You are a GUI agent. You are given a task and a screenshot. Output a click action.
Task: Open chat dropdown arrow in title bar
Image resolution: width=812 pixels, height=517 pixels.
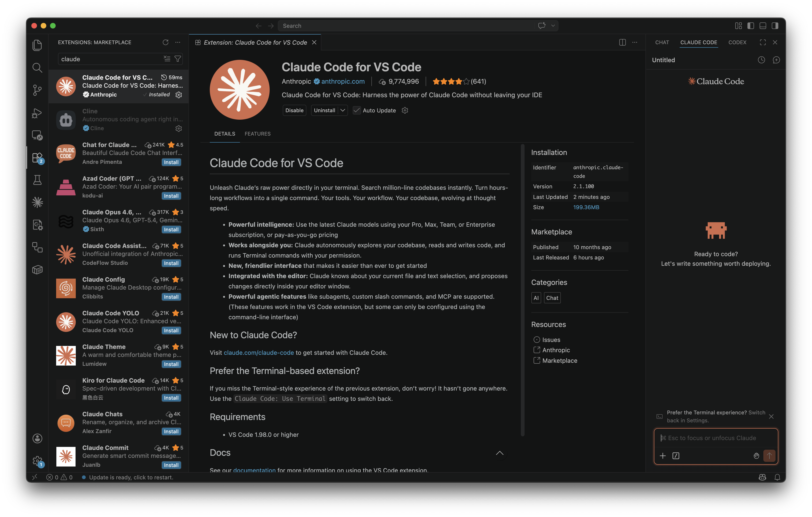click(553, 26)
